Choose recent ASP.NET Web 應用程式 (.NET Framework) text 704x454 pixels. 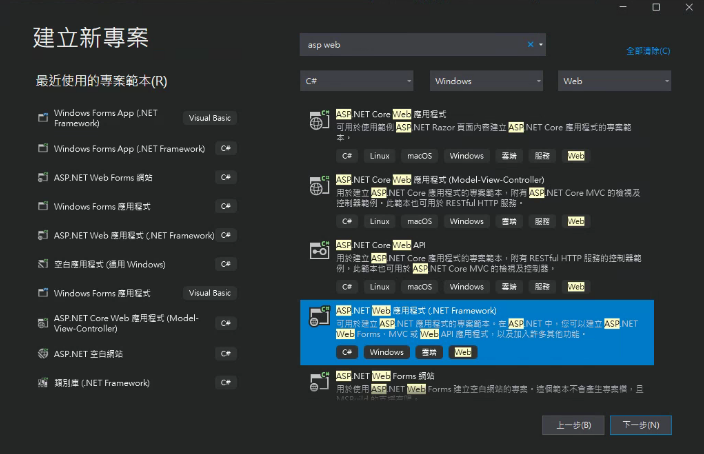click(134, 235)
